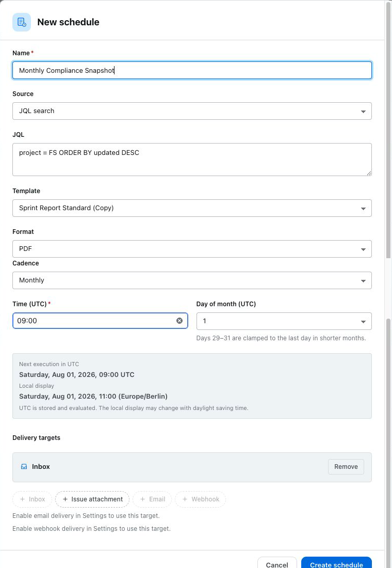Click the 'Delivery targets' label
Image resolution: width=392 pixels, height=568 pixels.
click(x=36, y=437)
